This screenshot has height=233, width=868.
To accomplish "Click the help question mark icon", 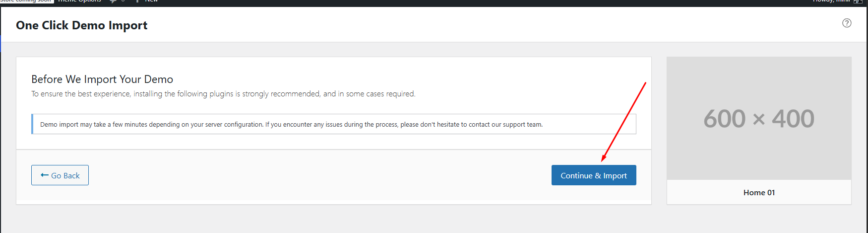I will tap(847, 23).
